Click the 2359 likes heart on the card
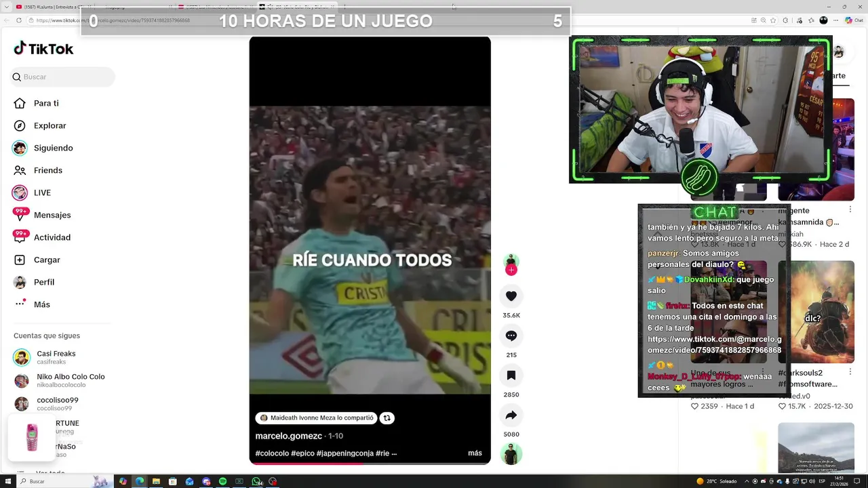The width and height of the screenshot is (868, 488). (x=694, y=406)
